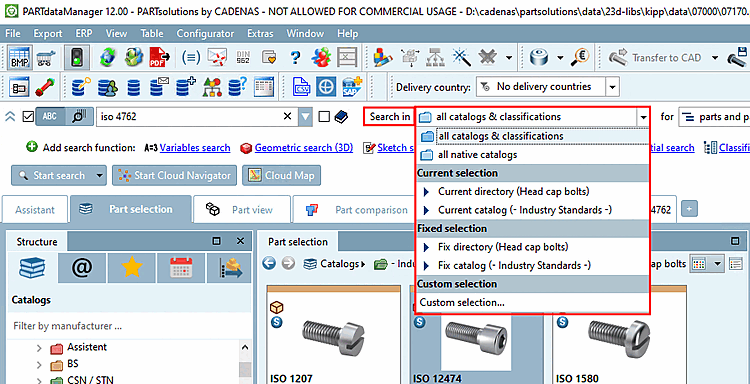
Task: Choose Fix catalog (- Industry Standards -)
Action: click(x=532, y=265)
